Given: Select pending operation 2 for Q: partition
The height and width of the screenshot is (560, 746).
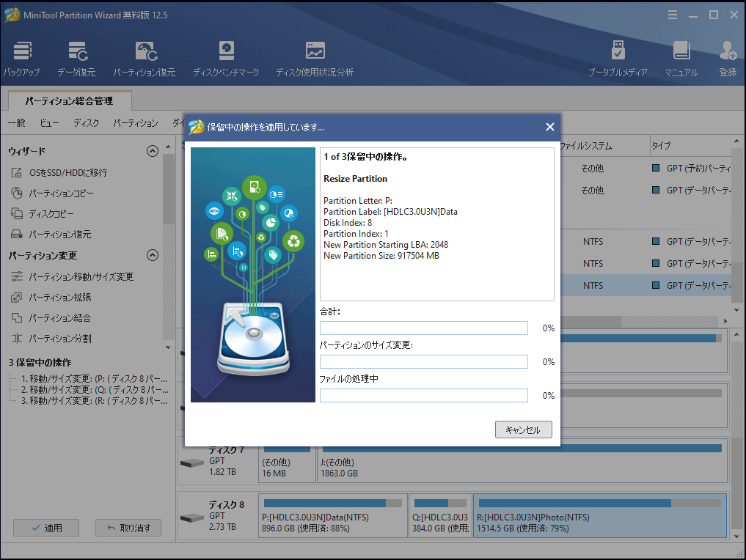Looking at the screenshot, I should (94, 390).
